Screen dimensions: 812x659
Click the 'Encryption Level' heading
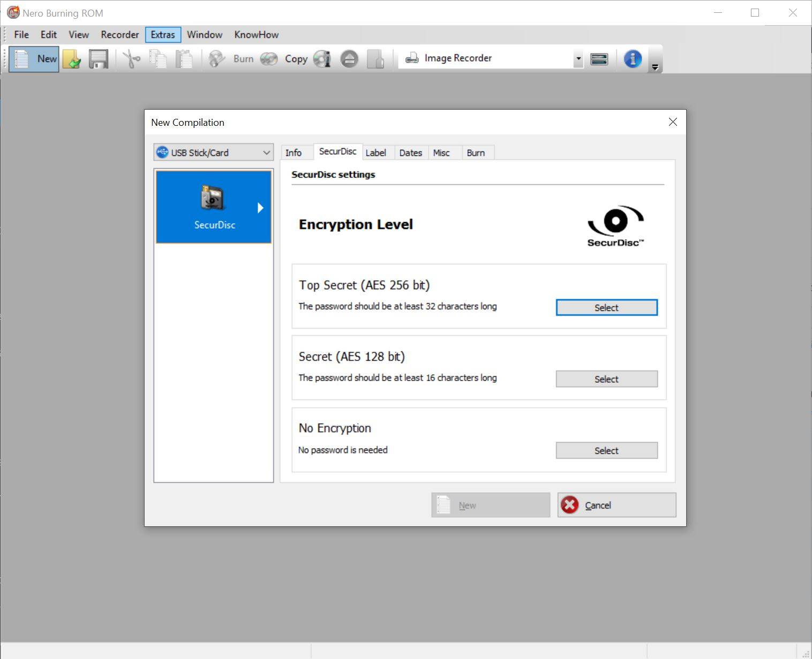click(356, 224)
